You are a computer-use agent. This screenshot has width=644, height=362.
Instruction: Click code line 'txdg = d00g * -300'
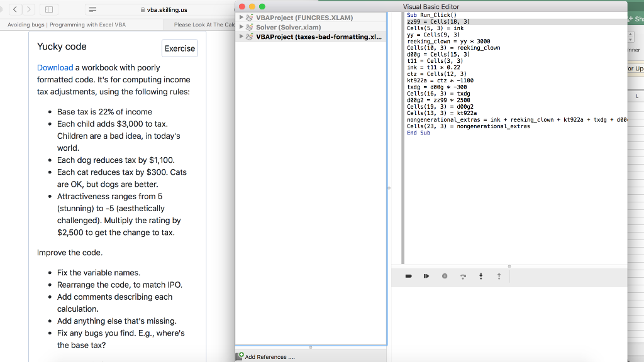click(437, 87)
